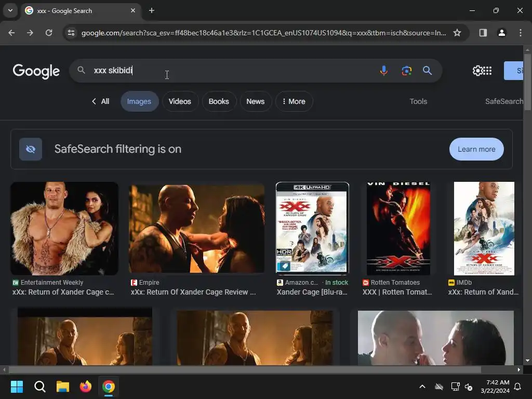532x399 pixels.
Task: View site information icon in address bar
Action: click(71, 33)
